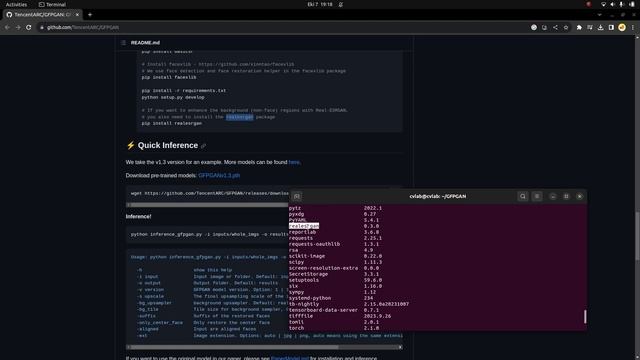
Task: Click the red recording indicator in top bar
Action: (589, 4)
